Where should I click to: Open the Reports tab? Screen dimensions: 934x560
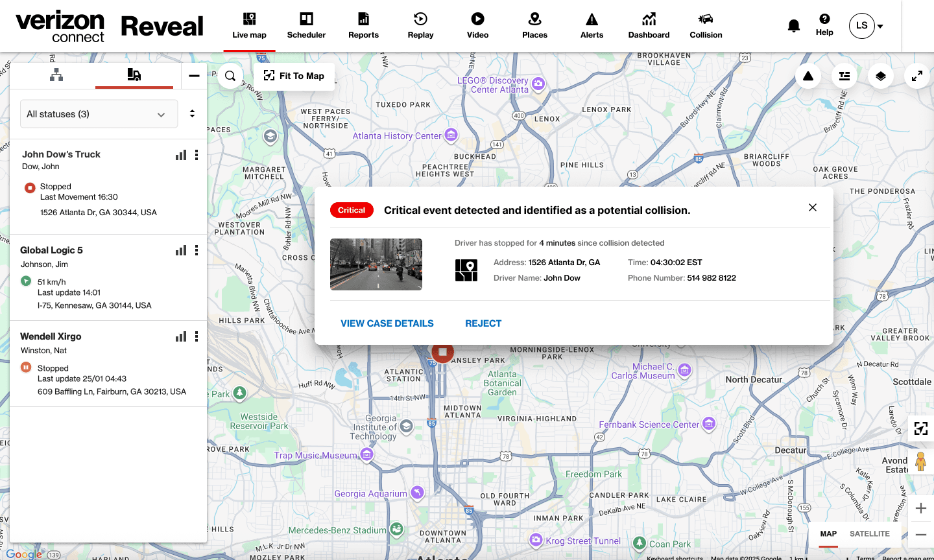[x=363, y=26]
